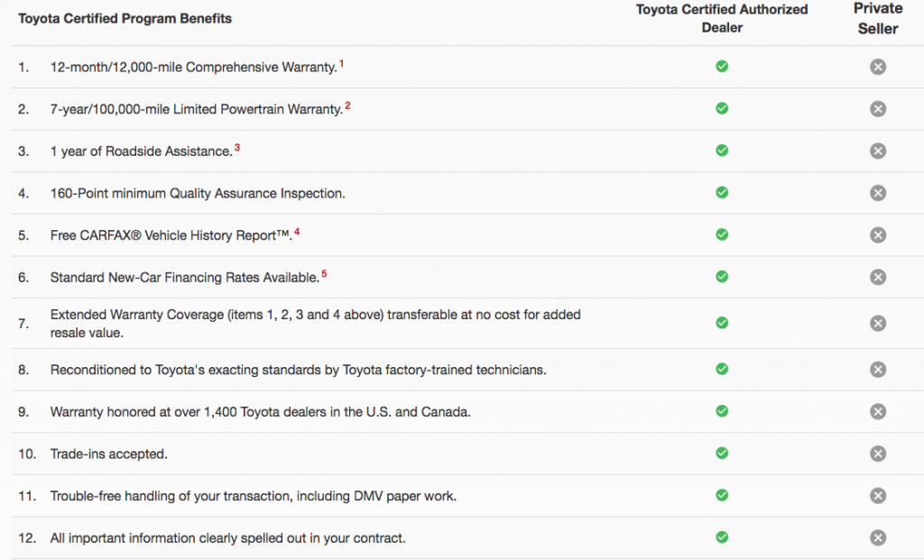Click the Toyota Certified Authorized Dealer column header
Image resolution: width=924 pixels, height=560 pixels.
point(722,18)
